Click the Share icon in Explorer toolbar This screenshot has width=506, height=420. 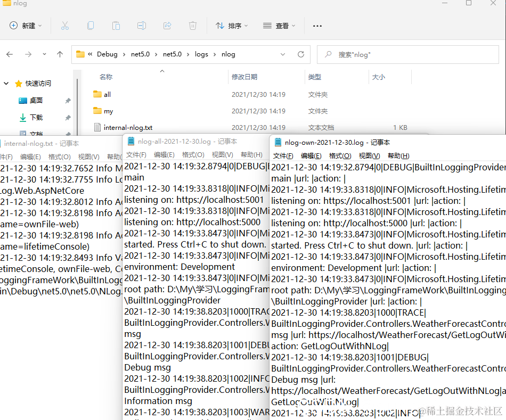167,26
